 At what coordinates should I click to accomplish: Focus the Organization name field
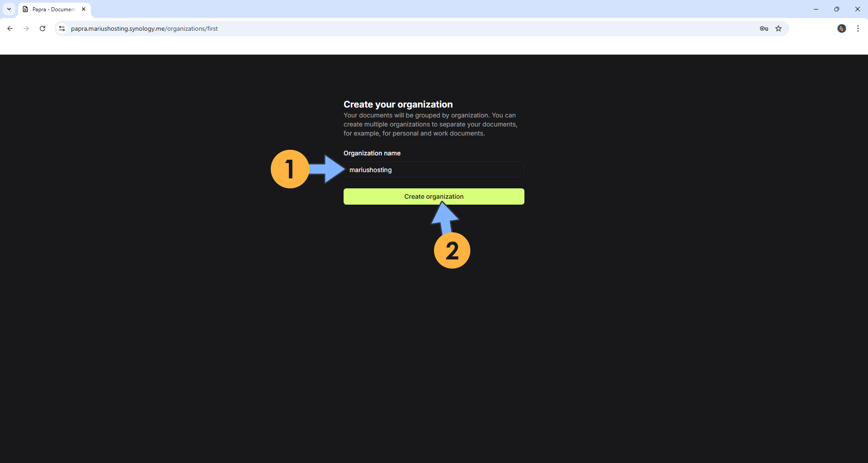pos(434,170)
